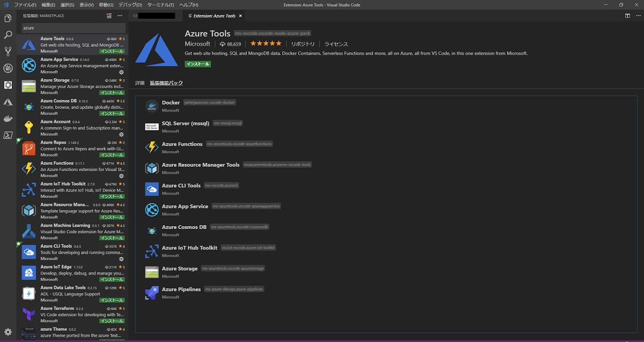644x342 pixels.
Task: Open the PowerShell icon in activity bar
Action: (8, 135)
